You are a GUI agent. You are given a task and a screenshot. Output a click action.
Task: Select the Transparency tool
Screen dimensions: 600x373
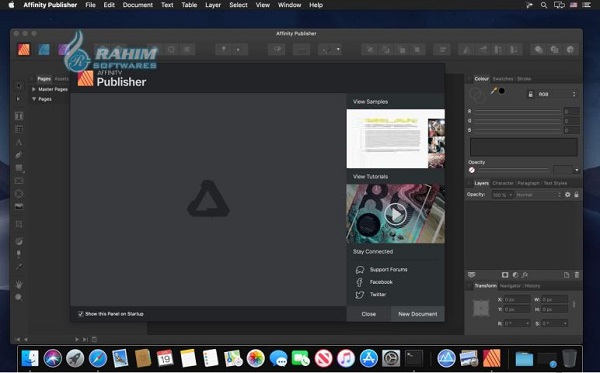pyautogui.click(x=19, y=254)
